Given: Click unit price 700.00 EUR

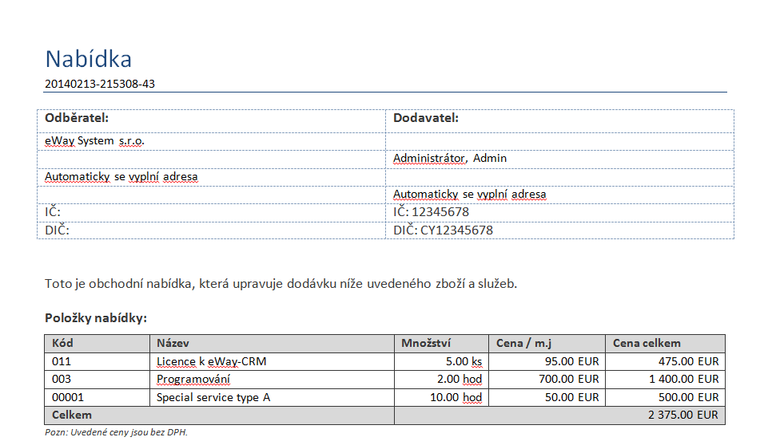Looking at the screenshot, I should click(569, 379).
